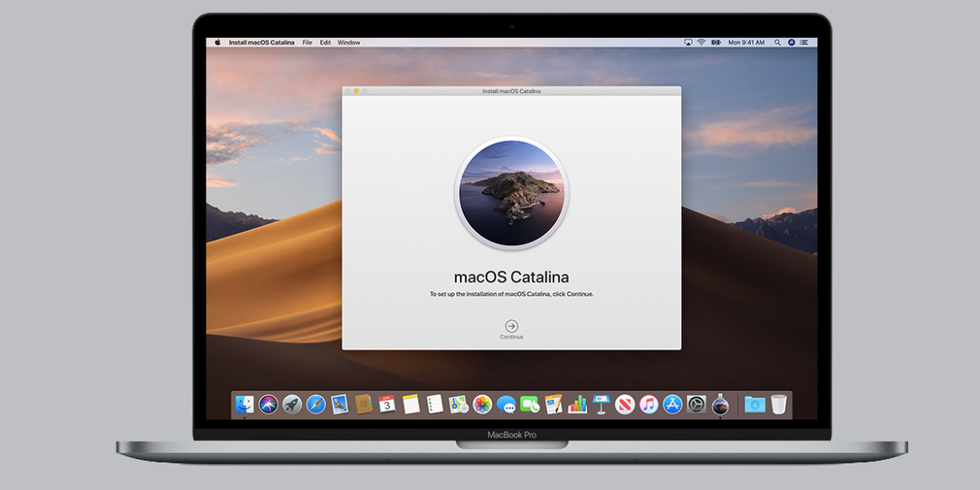Open Spotlight search in menu bar
This screenshot has height=490, width=980.
point(778,42)
